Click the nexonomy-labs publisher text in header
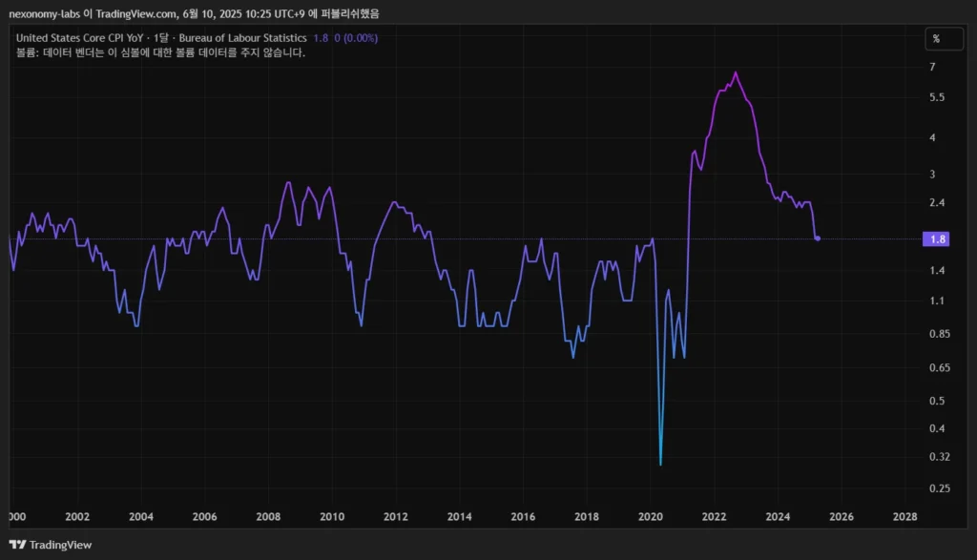Image resolution: width=977 pixels, height=560 pixels. [x=44, y=12]
